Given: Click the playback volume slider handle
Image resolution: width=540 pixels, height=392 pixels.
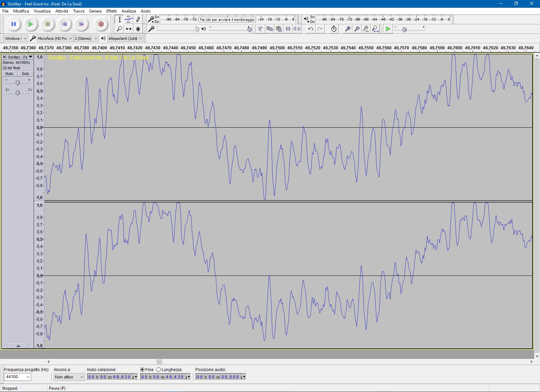Looking at the screenshot, I should [249, 29].
